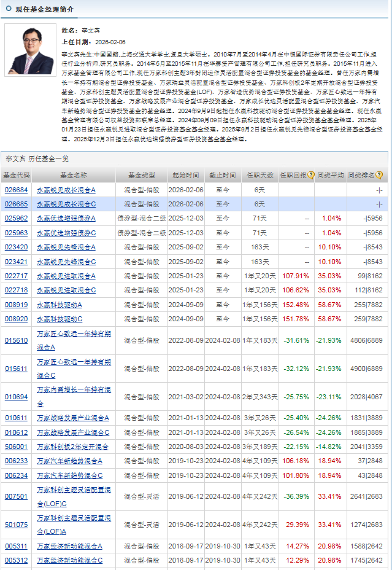Image resolution: width=392 pixels, height=570 pixels.
Task: Open 万家经济新动能混合A fund link
Action: (x=69, y=547)
